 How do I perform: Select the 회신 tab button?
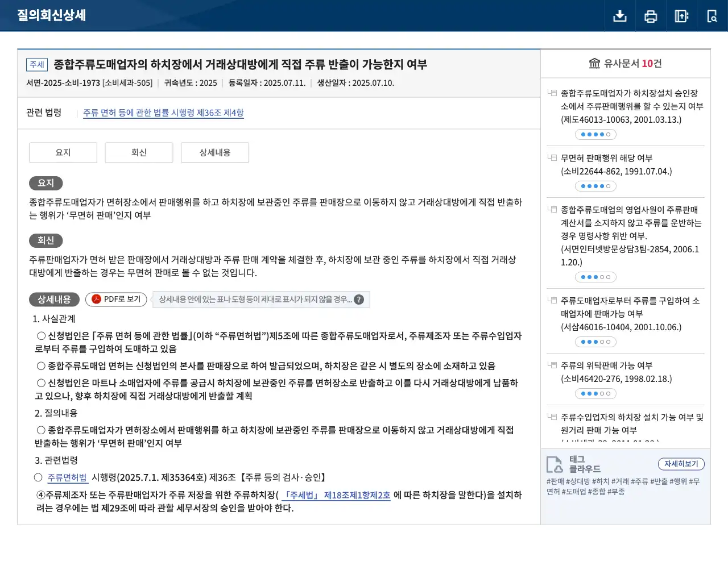tap(139, 152)
